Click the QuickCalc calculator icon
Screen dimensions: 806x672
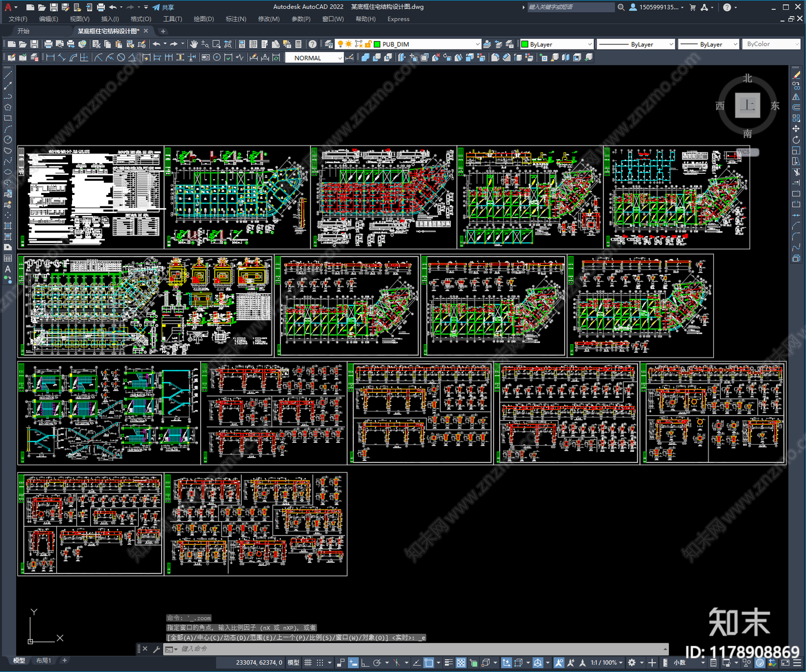click(298, 44)
